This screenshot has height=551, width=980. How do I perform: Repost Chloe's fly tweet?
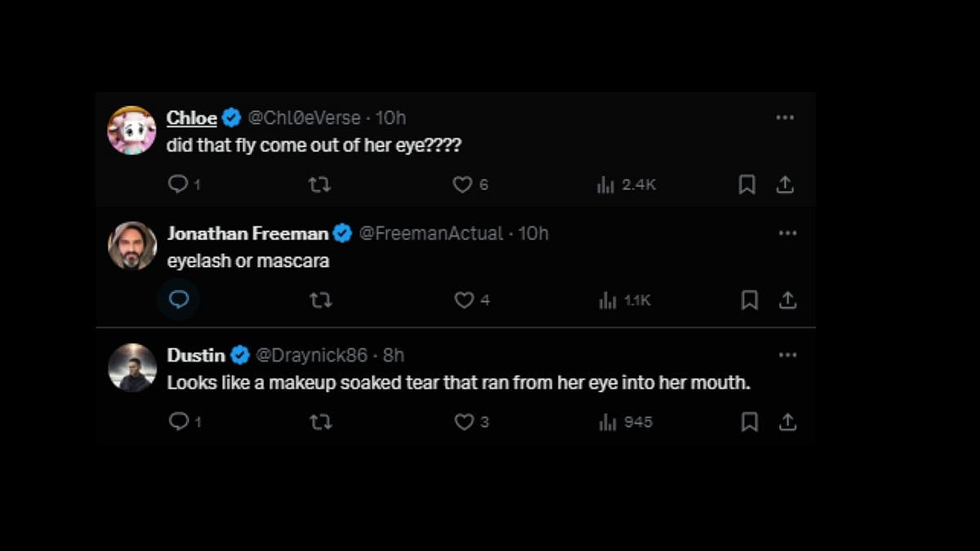click(x=319, y=184)
